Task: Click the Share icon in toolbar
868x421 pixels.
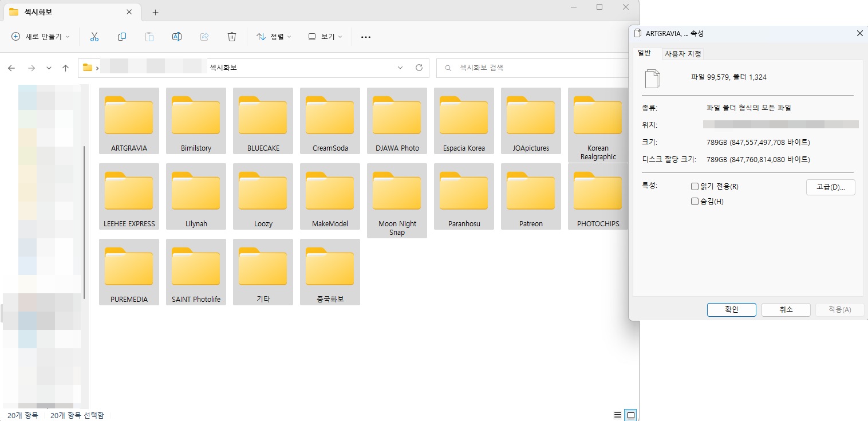Action: click(x=204, y=37)
